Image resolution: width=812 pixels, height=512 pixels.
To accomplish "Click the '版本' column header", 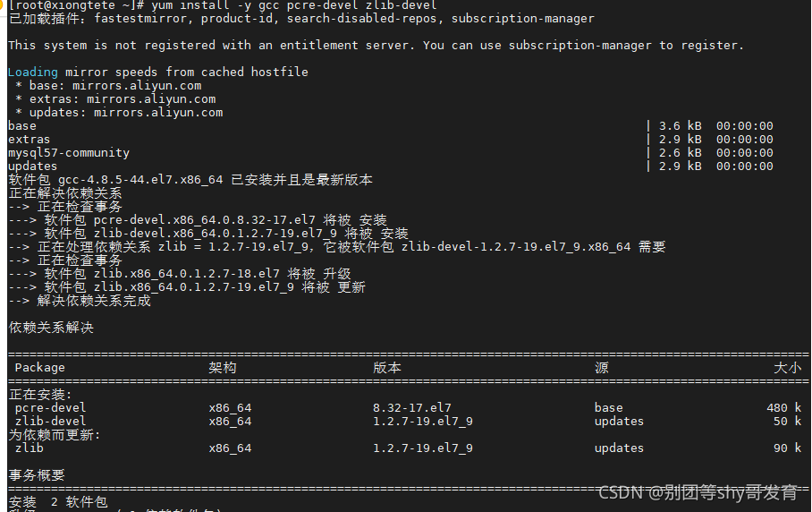I will (387, 368).
